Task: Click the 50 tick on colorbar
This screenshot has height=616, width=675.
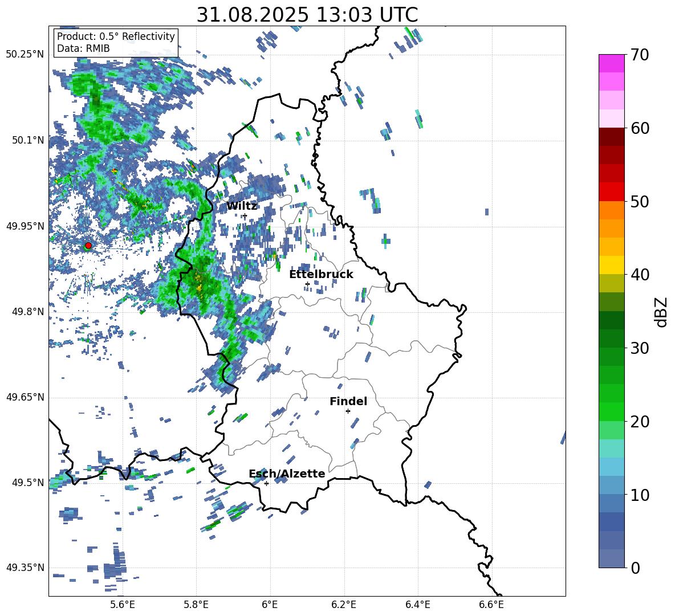Action: (639, 201)
